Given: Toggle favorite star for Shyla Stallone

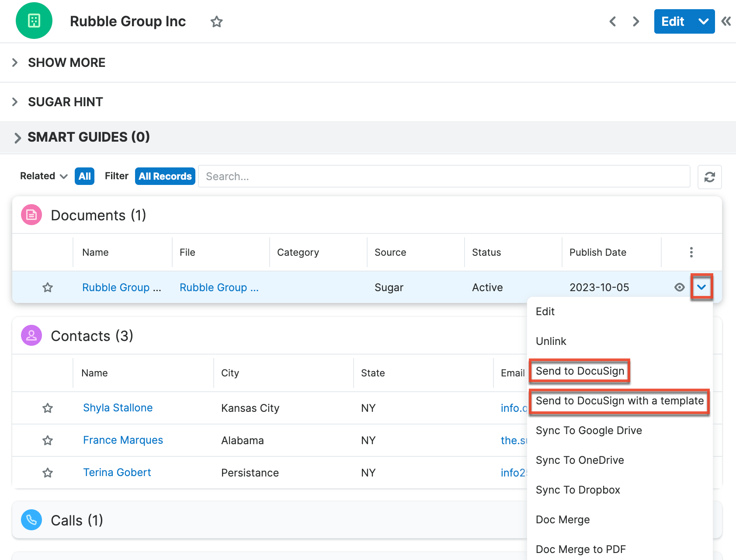Looking at the screenshot, I should point(48,408).
